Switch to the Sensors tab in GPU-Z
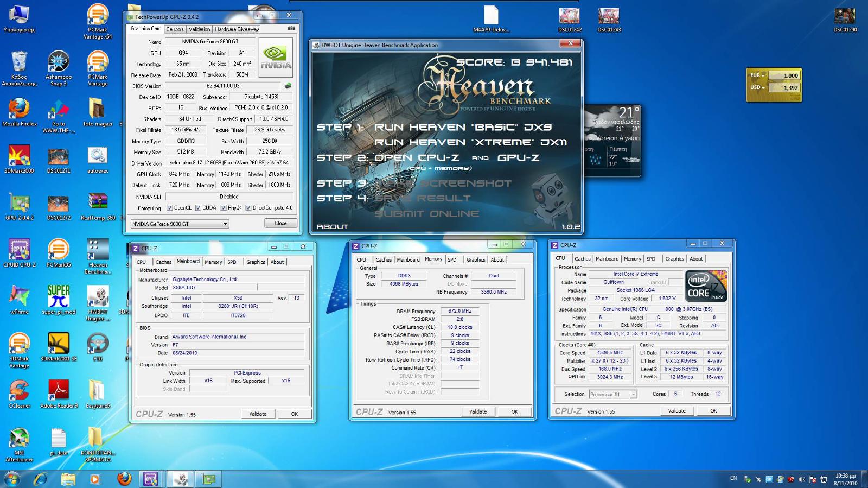Screen dimensions: 868x488 click(175, 29)
